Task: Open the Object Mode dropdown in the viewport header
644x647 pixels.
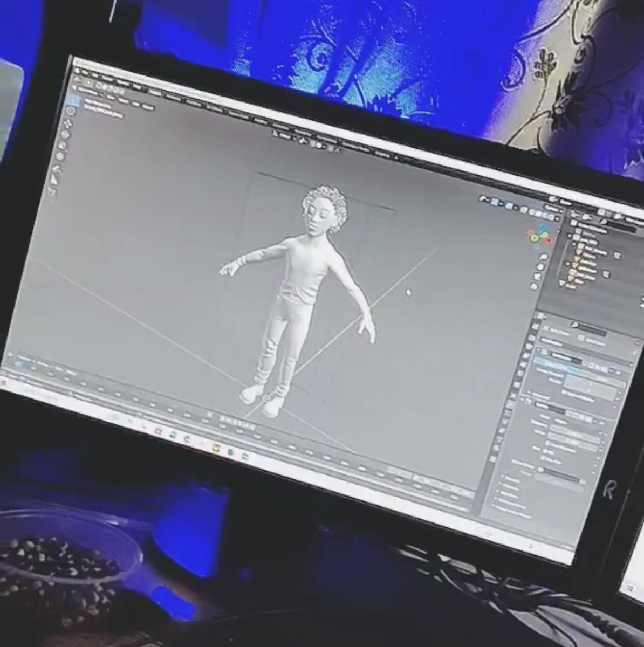Action: coord(88,92)
